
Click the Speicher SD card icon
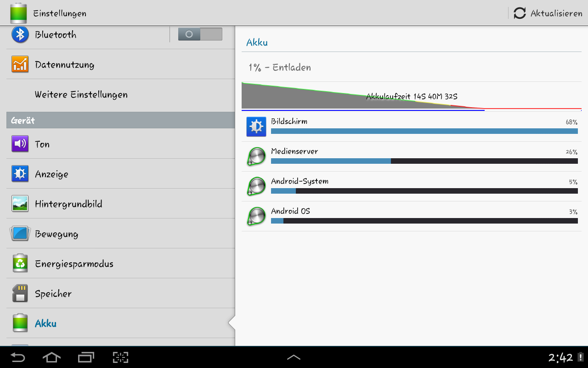20,293
